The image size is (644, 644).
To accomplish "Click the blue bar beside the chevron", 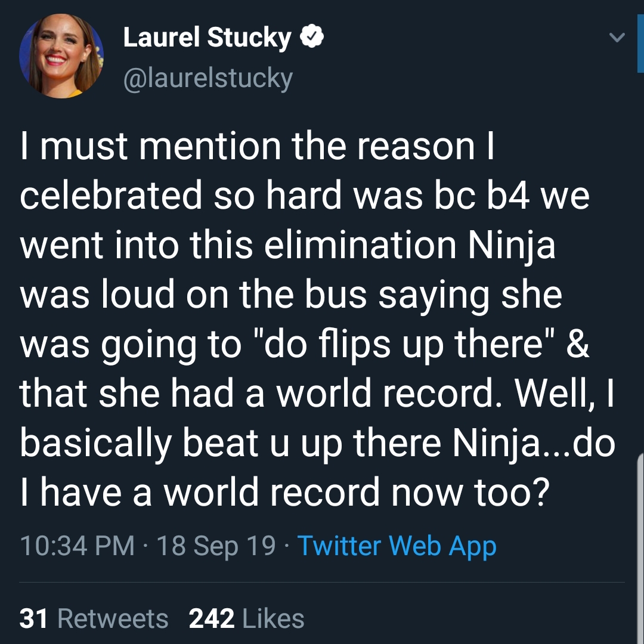I will point(640,42).
